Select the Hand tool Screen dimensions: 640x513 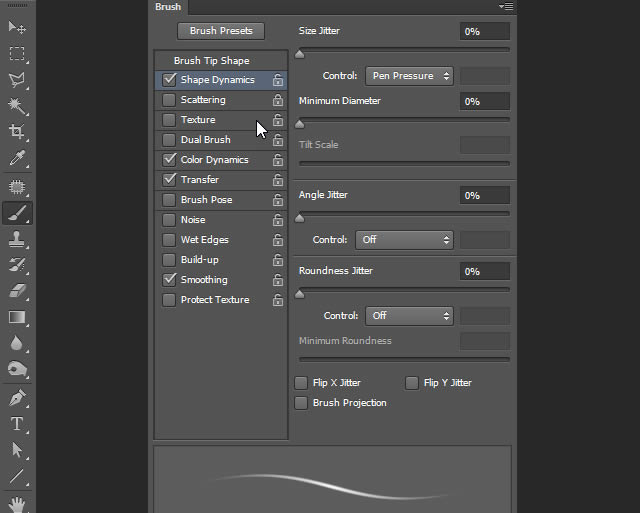(x=17, y=504)
